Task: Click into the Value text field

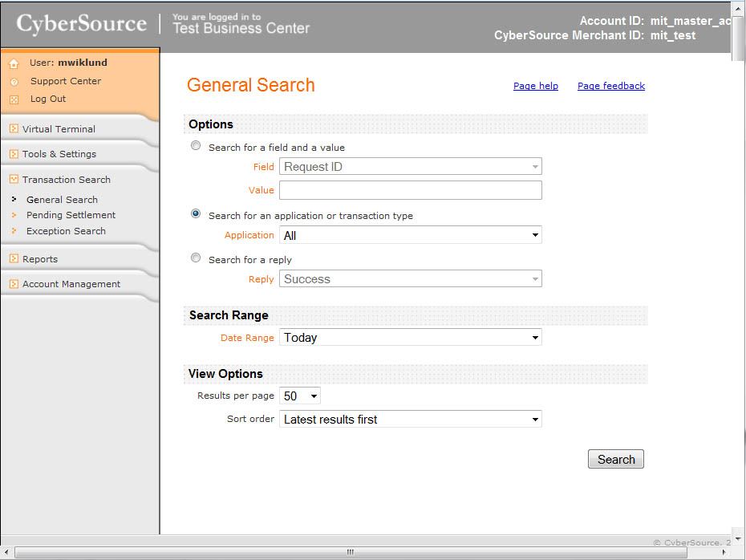Action: (x=410, y=190)
